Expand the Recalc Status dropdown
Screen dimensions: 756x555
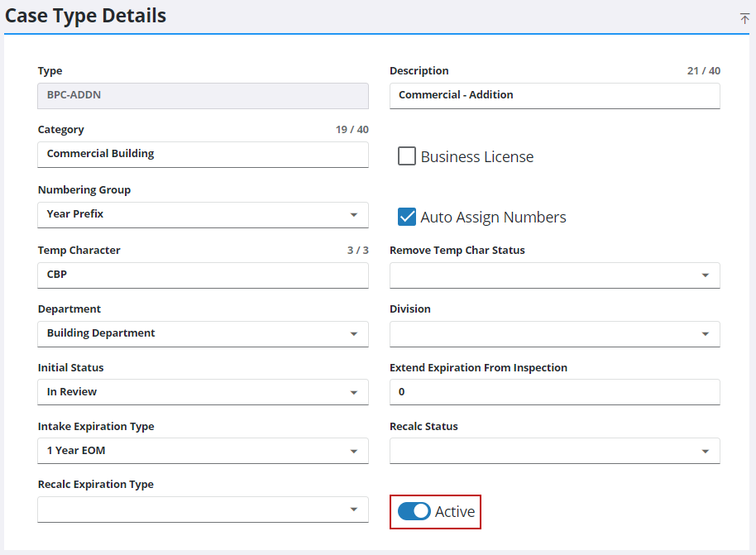(x=554, y=451)
